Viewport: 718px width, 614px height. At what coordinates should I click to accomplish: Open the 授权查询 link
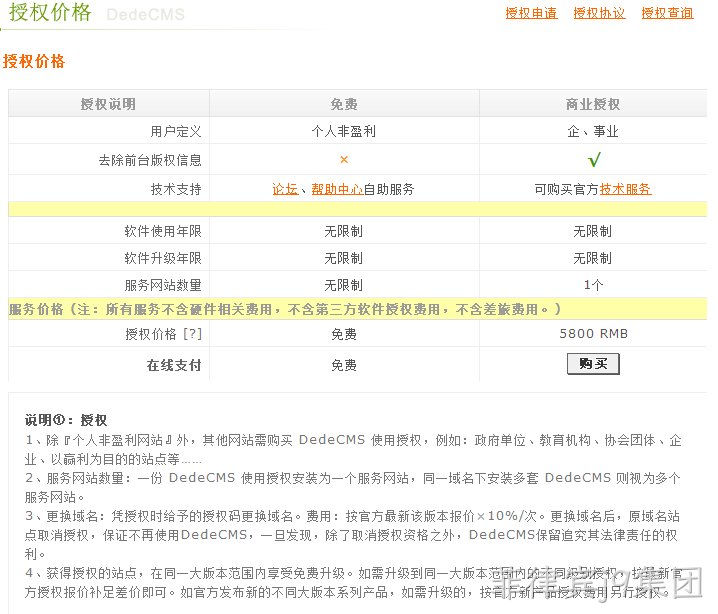(x=667, y=13)
